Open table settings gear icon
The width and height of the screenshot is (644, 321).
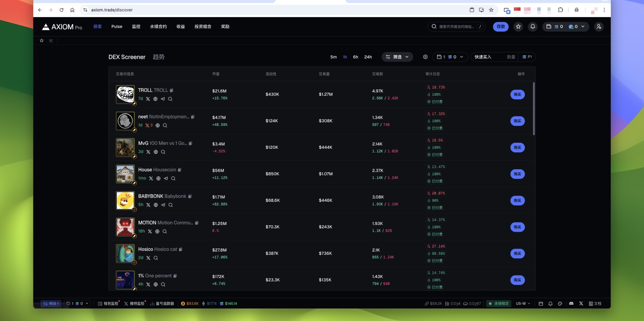point(425,57)
